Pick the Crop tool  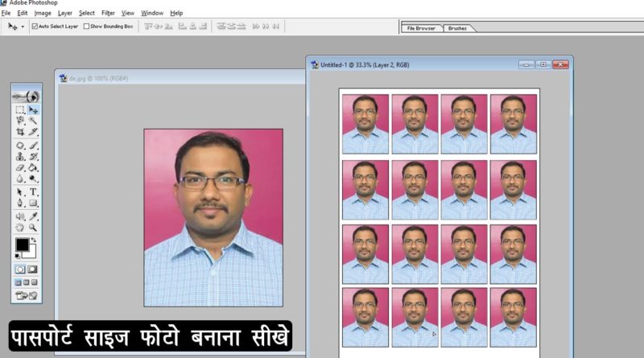click(20, 132)
